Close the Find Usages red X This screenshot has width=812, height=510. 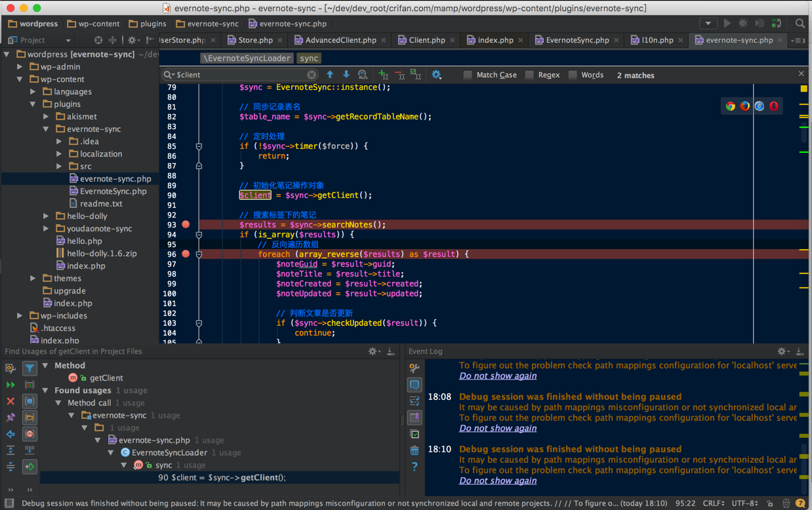pos(10,401)
